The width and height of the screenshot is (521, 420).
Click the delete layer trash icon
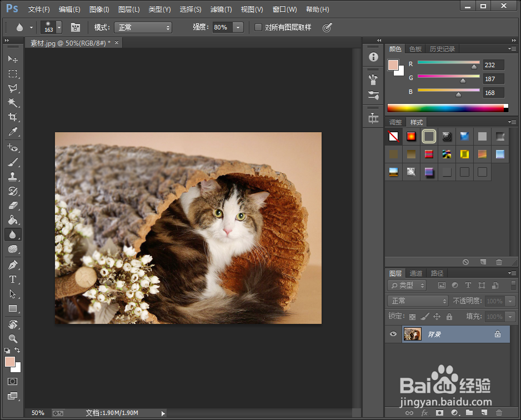pos(499,413)
